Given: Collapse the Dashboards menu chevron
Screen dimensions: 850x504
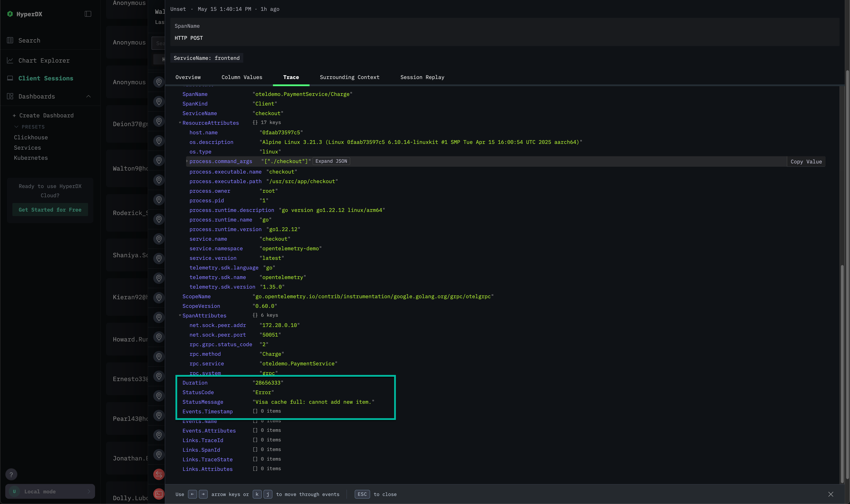Looking at the screenshot, I should point(89,96).
